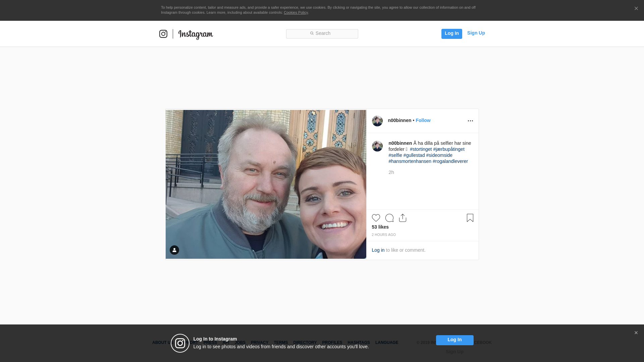Viewport: 644px width, 362px height.
Task: Open the HASHTAGS footer link
Action: click(359, 343)
